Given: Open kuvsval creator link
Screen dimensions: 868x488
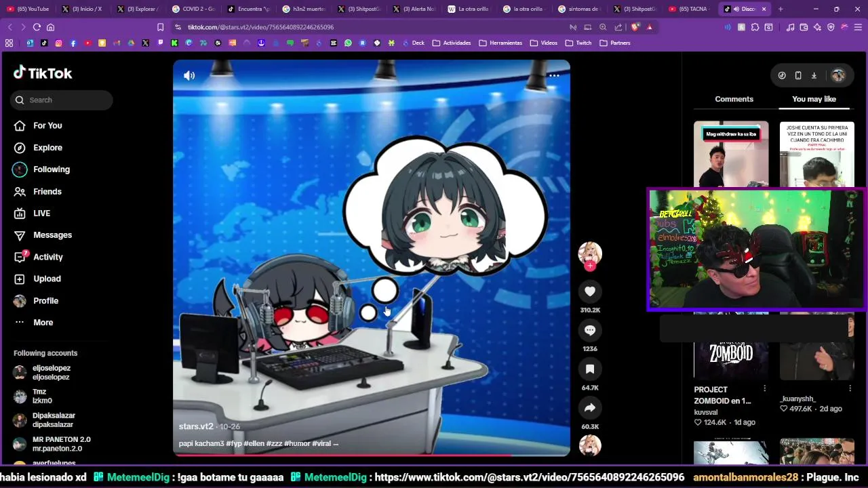Looking at the screenshot, I should coord(705,412).
